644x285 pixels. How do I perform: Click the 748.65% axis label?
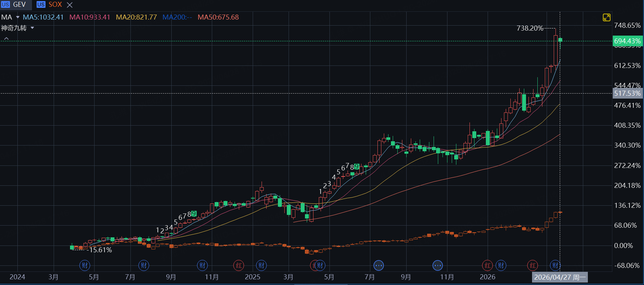(627, 25)
